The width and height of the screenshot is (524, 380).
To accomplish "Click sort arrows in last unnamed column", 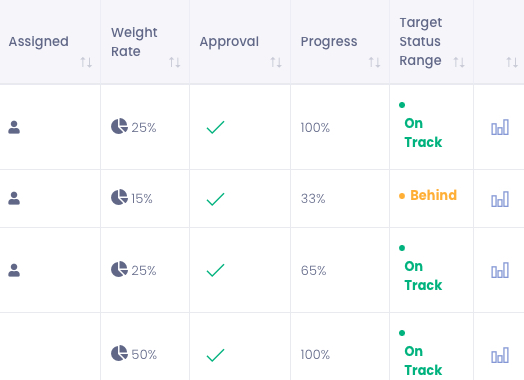I will click(512, 62).
